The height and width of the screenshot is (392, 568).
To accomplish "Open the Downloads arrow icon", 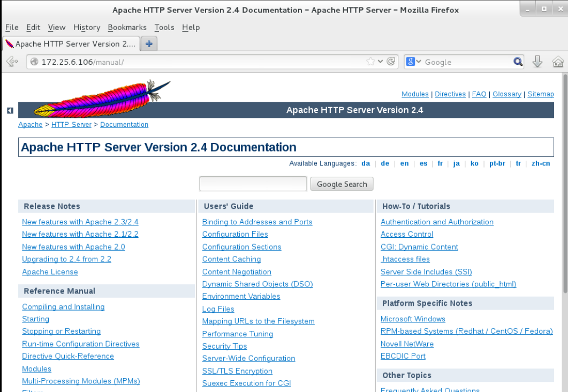I will [x=537, y=62].
